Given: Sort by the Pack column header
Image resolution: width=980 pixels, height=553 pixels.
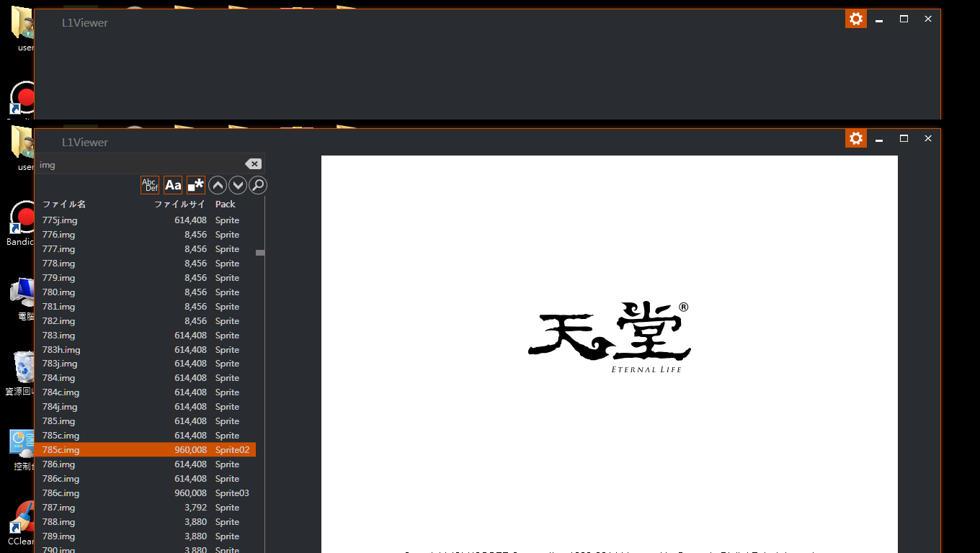Looking at the screenshot, I should [226, 204].
